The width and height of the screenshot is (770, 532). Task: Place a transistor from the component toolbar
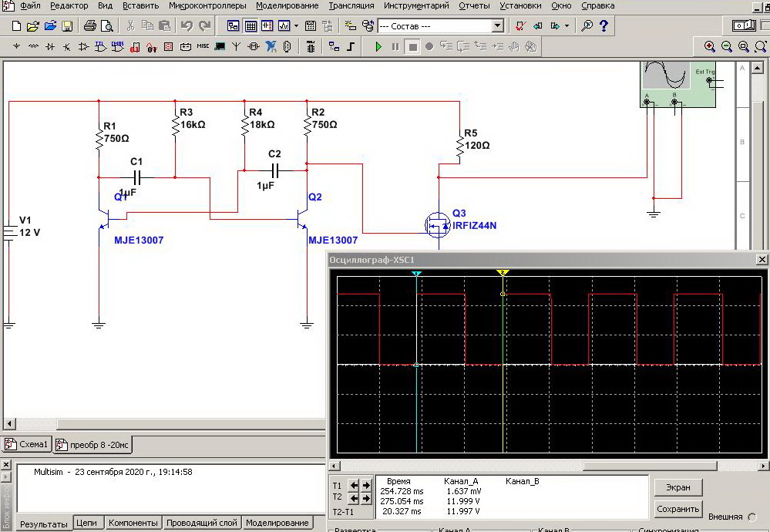pyautogui.click(x=67, y=46)
